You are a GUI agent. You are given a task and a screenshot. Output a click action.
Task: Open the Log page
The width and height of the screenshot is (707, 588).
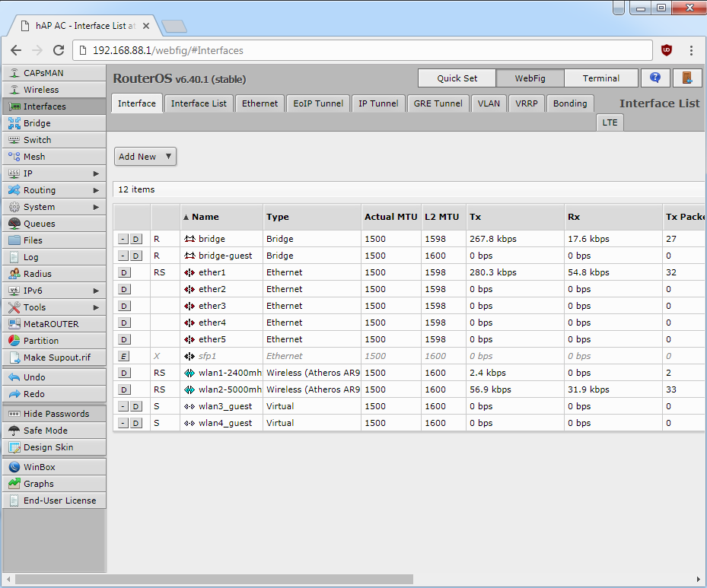[54, 257]
